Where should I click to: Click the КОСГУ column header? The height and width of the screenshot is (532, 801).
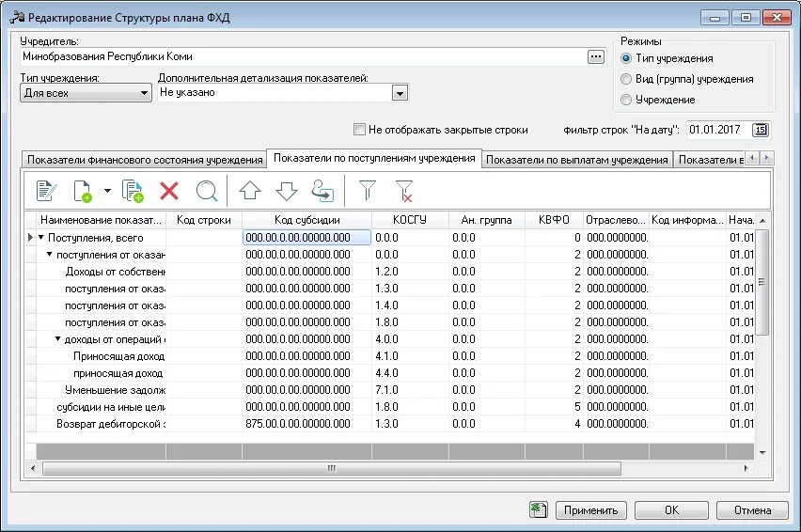point(410,220)
